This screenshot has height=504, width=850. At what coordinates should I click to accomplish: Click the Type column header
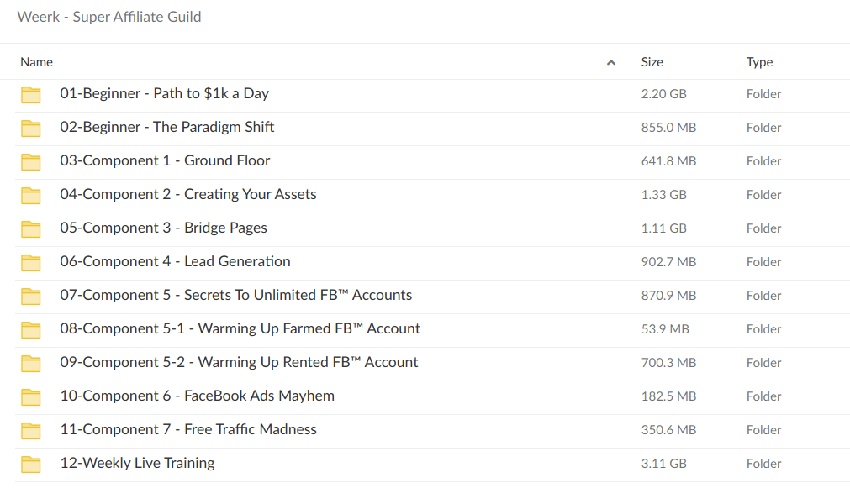click(759, 62)
